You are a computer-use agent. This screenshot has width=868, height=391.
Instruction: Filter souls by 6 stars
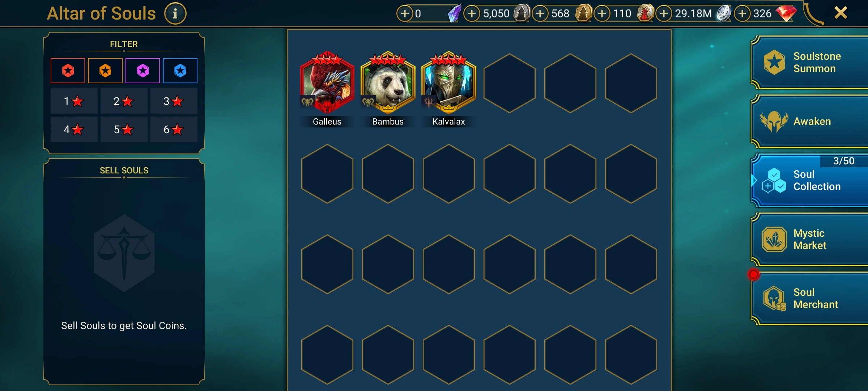pyautogui.click(x=174, y=129)
